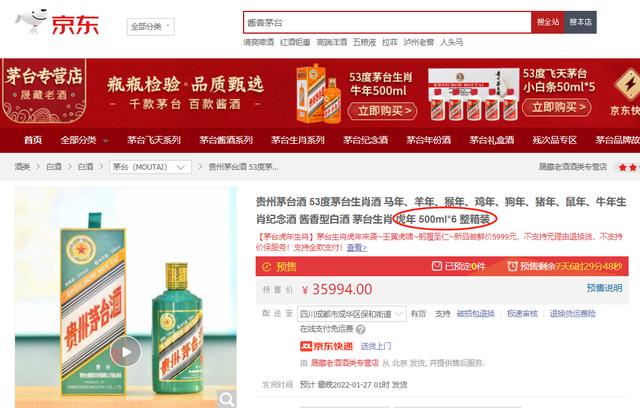Expand 全部分类 in the red navigation bar
This screenshot has width=640, height=408.
84,140
